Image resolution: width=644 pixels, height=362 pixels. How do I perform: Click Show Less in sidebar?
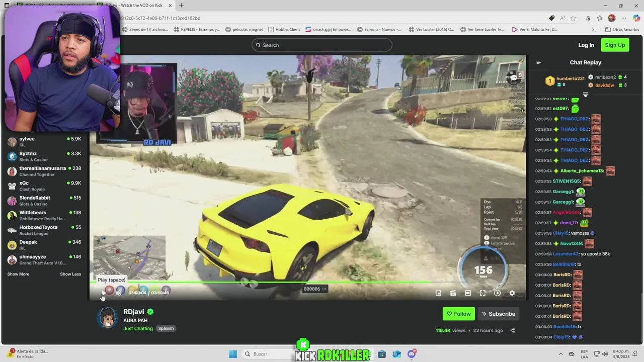[x=70, y=274]
